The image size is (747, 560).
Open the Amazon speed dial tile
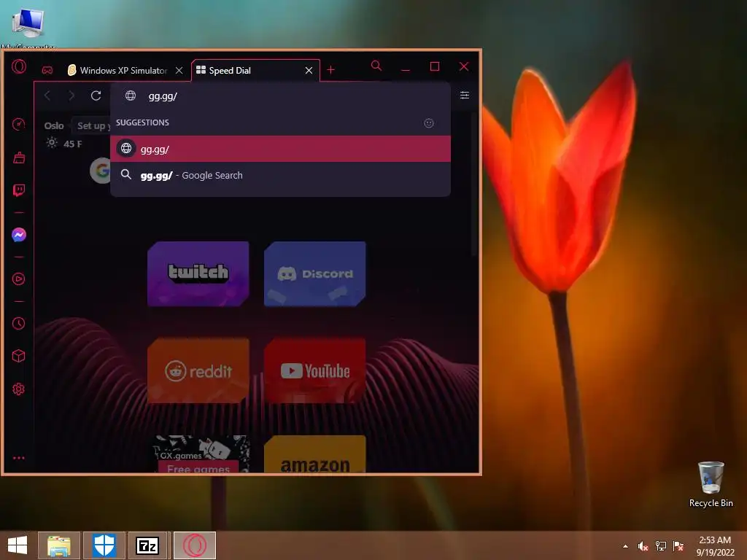tap(315, 454)
